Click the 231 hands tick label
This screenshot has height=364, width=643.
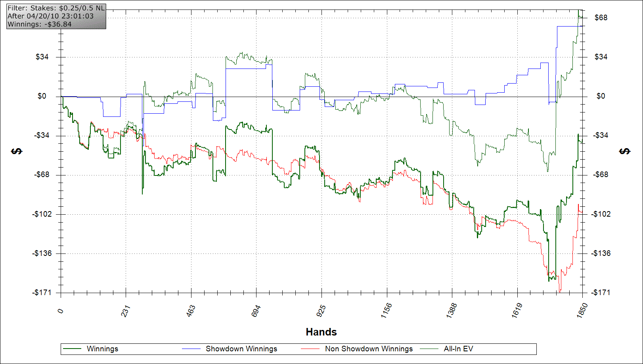pos(126,311)
